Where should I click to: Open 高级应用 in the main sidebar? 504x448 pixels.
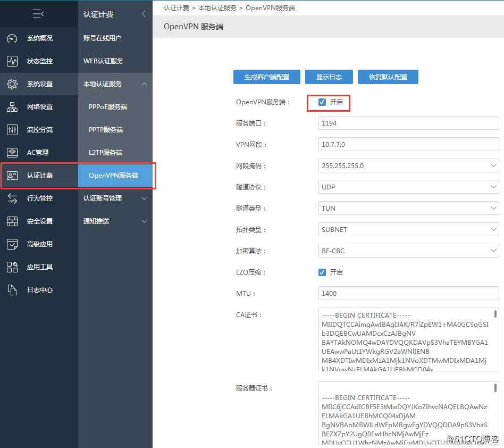[39, 244]
